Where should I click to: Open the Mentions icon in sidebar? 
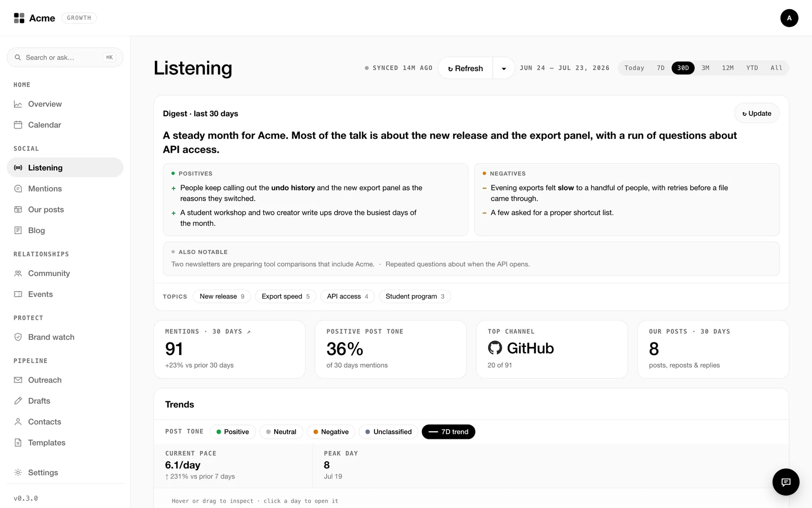coord(18,188)
